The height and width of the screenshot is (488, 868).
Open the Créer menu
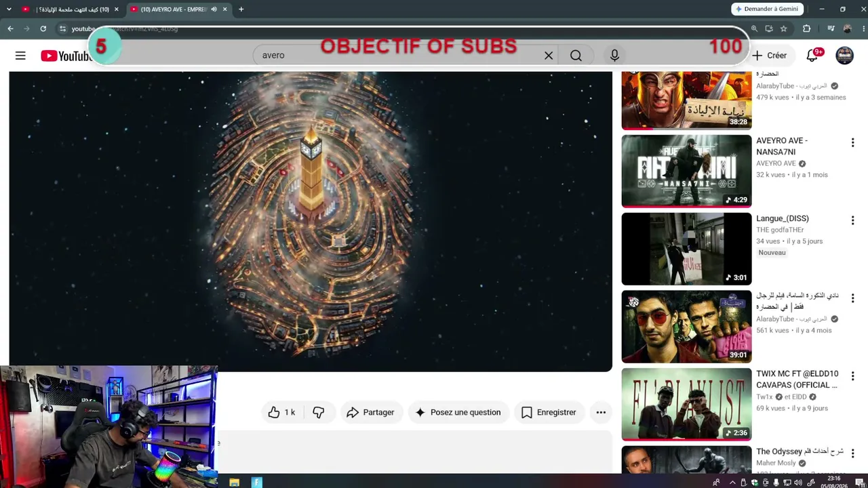tap(769, 56)
